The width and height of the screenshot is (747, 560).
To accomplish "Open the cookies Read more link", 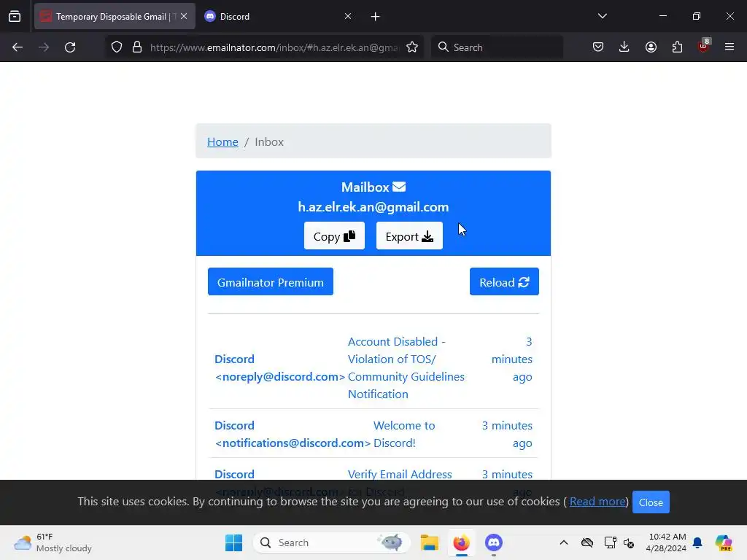I will [x=597, y=502].
